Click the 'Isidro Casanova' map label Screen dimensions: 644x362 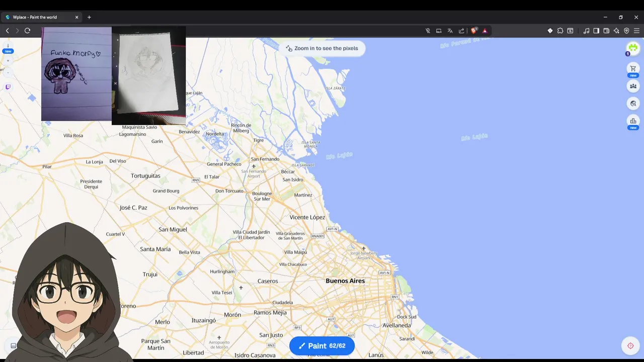coord(255,355)
